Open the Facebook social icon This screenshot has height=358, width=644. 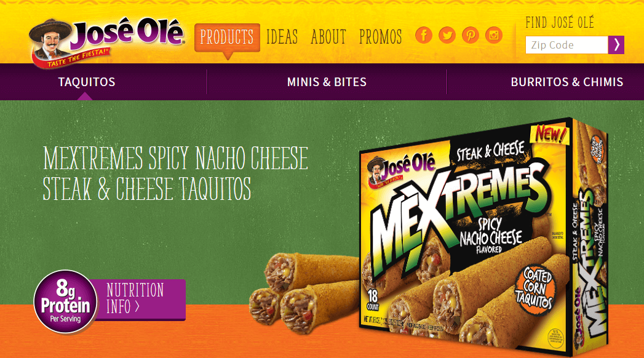tap(423, 35)
